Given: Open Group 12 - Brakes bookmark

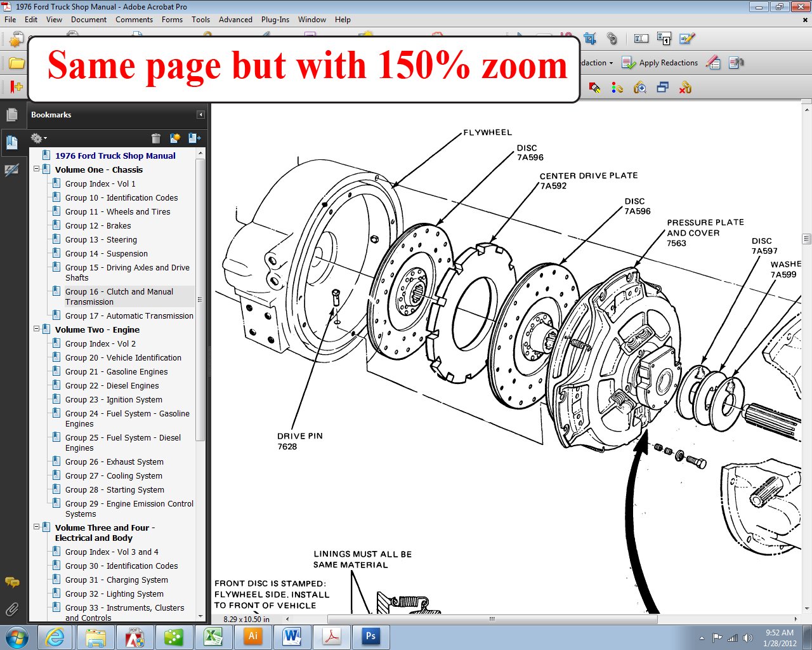Looking at the screenshot, I should tap(98, 226).
